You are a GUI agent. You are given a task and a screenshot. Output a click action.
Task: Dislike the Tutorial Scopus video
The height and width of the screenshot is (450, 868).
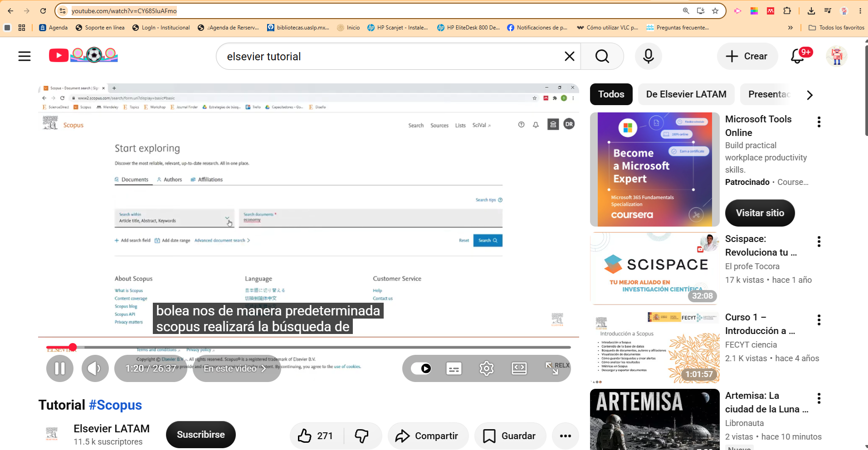tap(361, 436)
